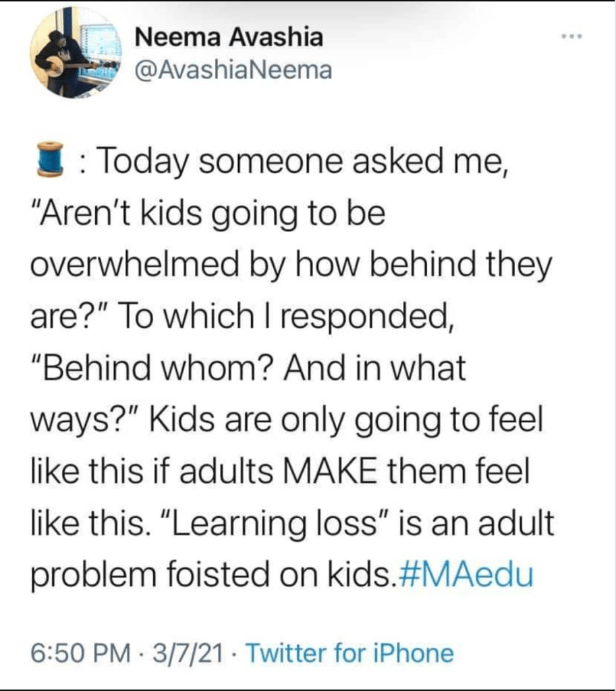
Task: Click the capitalized word MAKE in the tweet
Action: tap(329, 473)
